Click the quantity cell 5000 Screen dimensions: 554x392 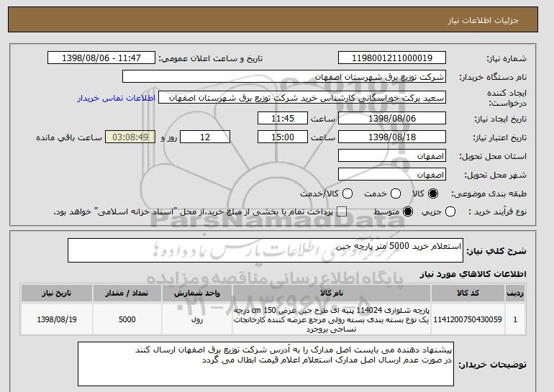(127, 319)
